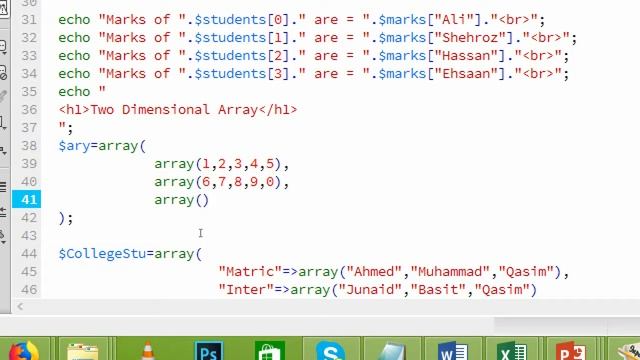Click the "Shehroz" key in $marks
The height and width of the screenshot is (360, 640).
click(470, 38)
